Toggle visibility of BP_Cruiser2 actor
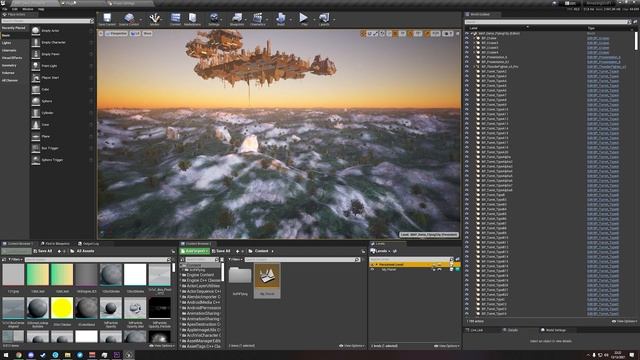This screenshot has width=640, height=360. pos(467,43)
